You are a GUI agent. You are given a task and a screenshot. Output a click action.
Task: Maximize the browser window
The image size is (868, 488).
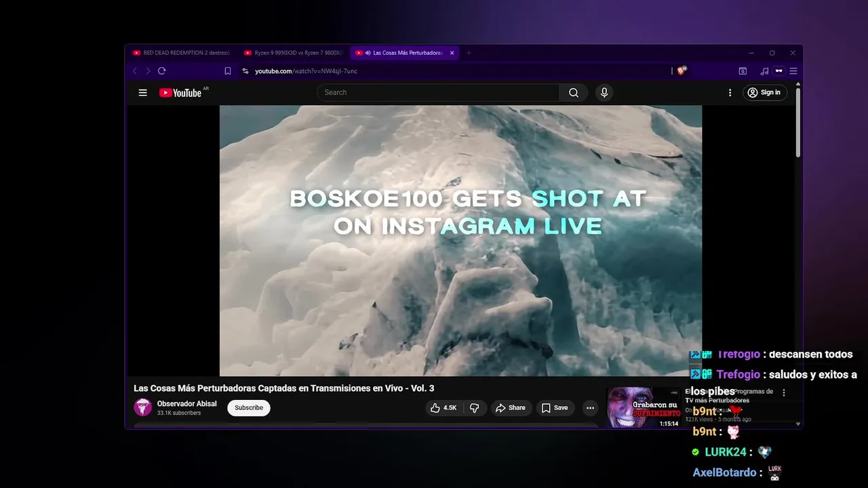point(772,53)
